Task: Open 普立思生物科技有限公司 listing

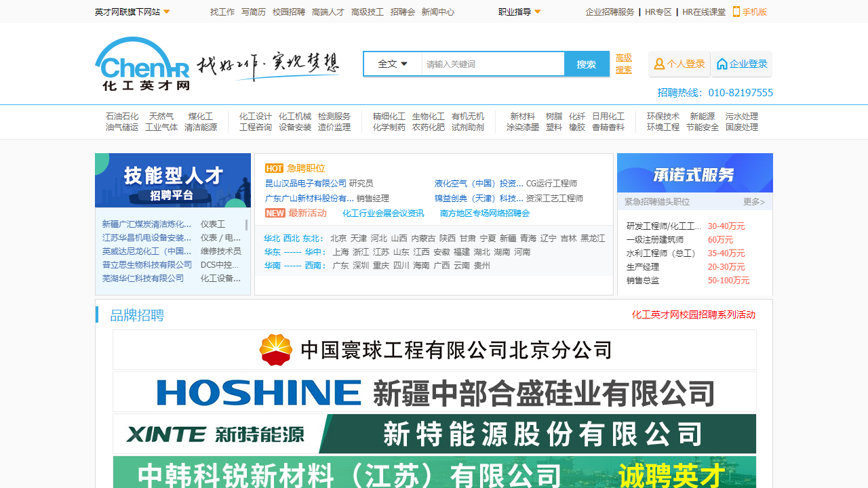Action: click(x=147, y=265)
